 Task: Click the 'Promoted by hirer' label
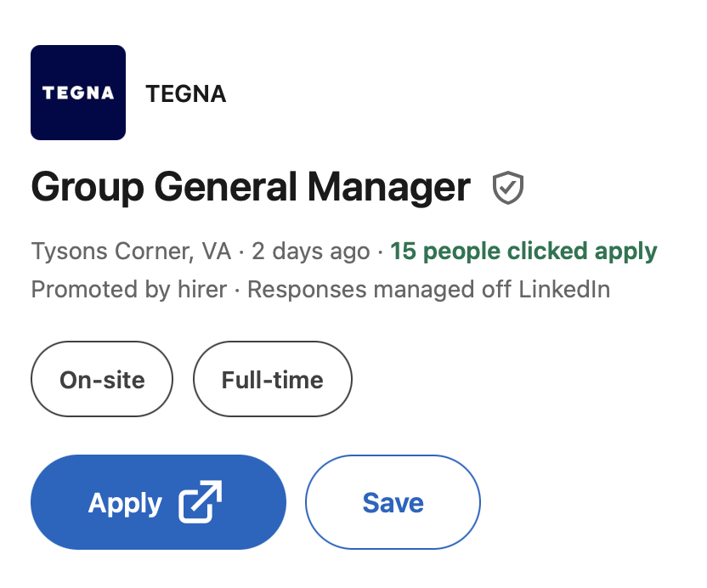point(129,289)
